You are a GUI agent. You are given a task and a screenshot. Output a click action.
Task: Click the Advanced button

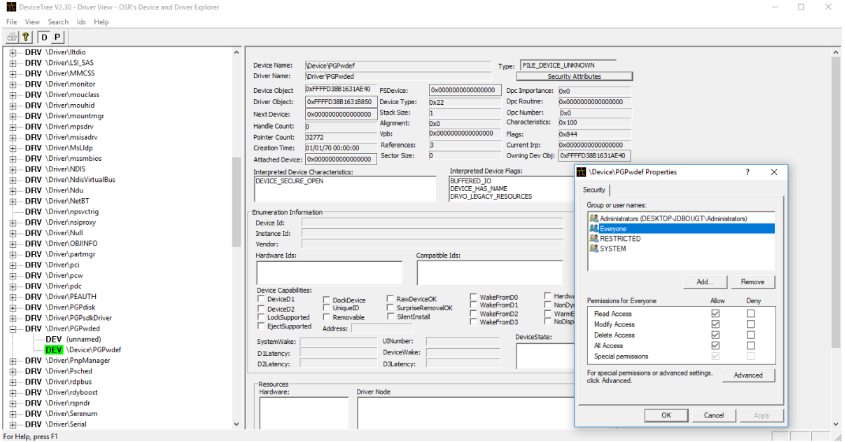pyautogui.click(x=747, y=375)
